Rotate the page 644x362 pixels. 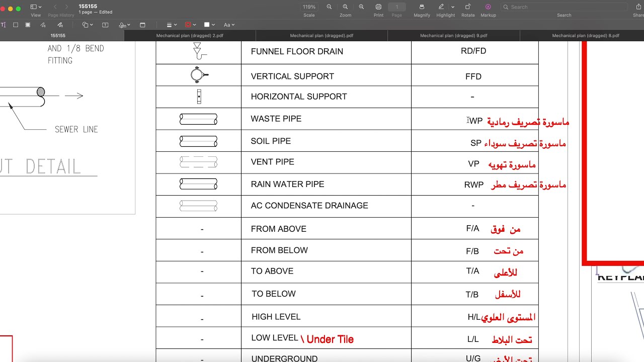468,7
